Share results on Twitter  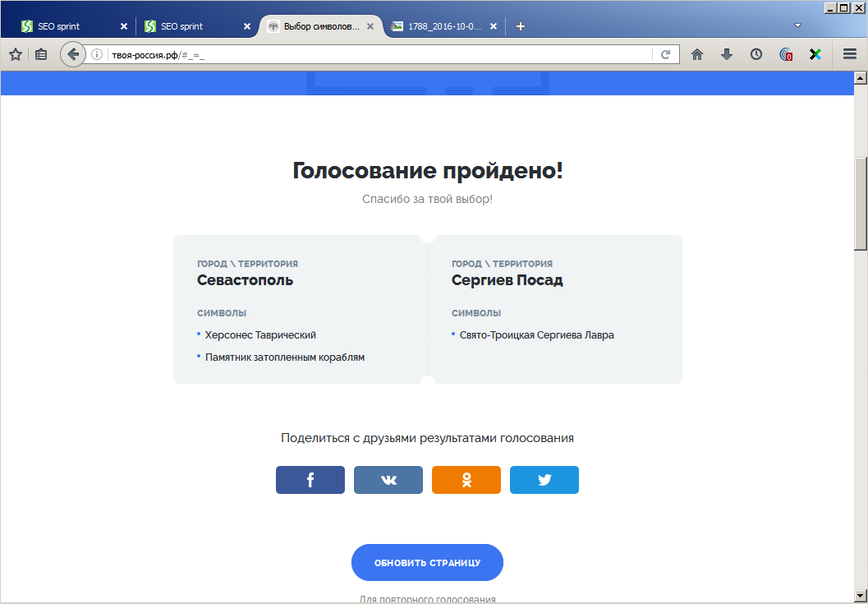[x=544, y=480]
